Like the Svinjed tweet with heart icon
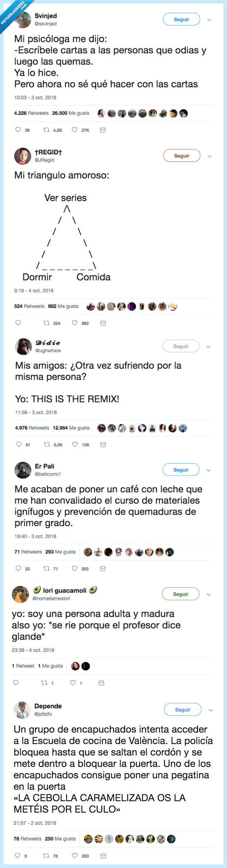 pos(75,130)
